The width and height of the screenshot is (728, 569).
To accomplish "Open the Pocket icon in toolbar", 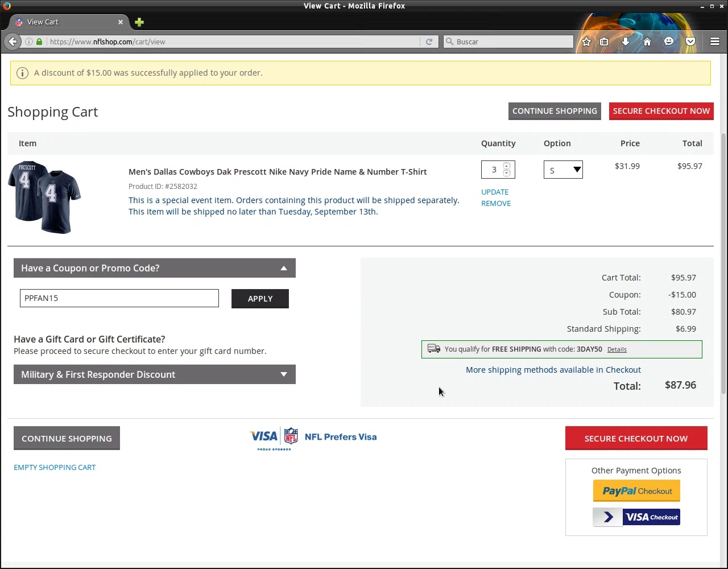I will [690, 42].
